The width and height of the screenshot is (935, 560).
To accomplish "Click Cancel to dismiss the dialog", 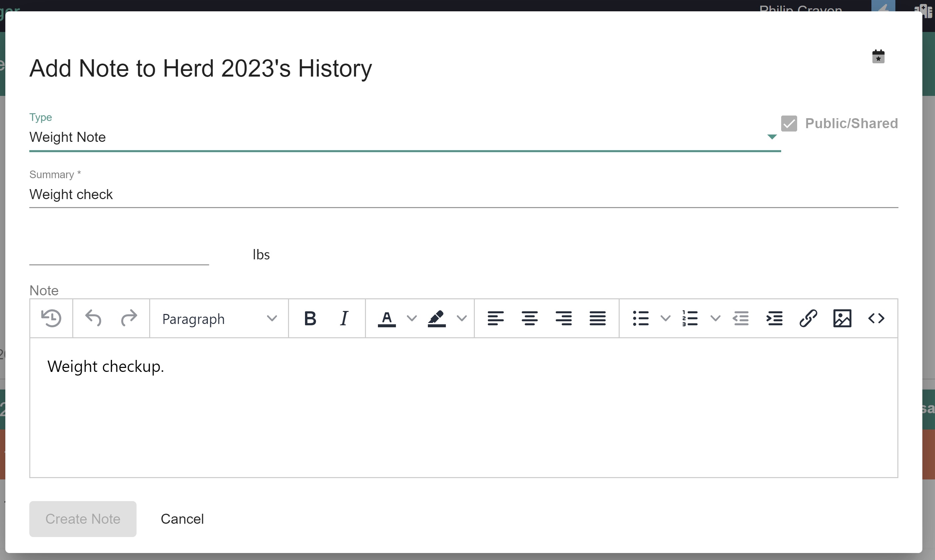I will coord(182,519).
